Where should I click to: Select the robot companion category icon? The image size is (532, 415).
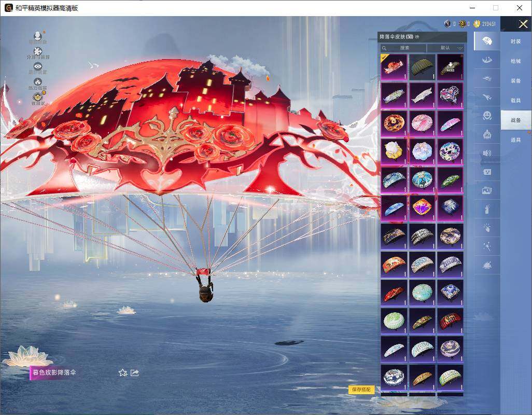(487, 135)
